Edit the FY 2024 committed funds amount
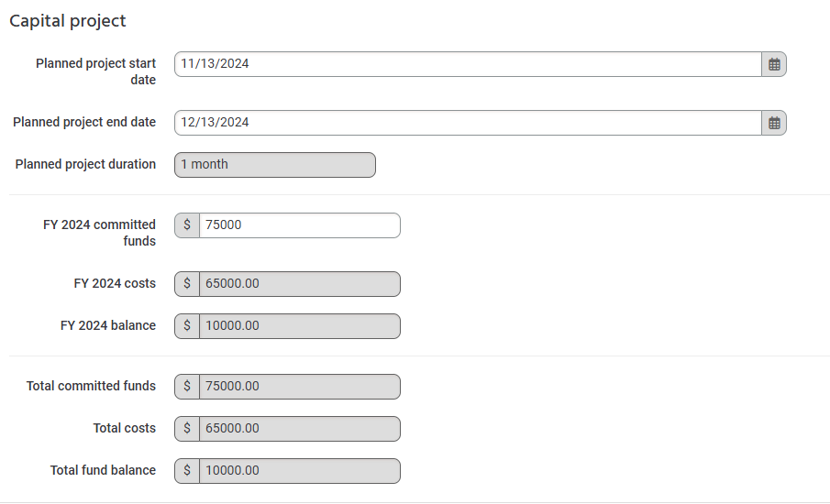The height and width of the screenshot is (504, 830). 300,225
